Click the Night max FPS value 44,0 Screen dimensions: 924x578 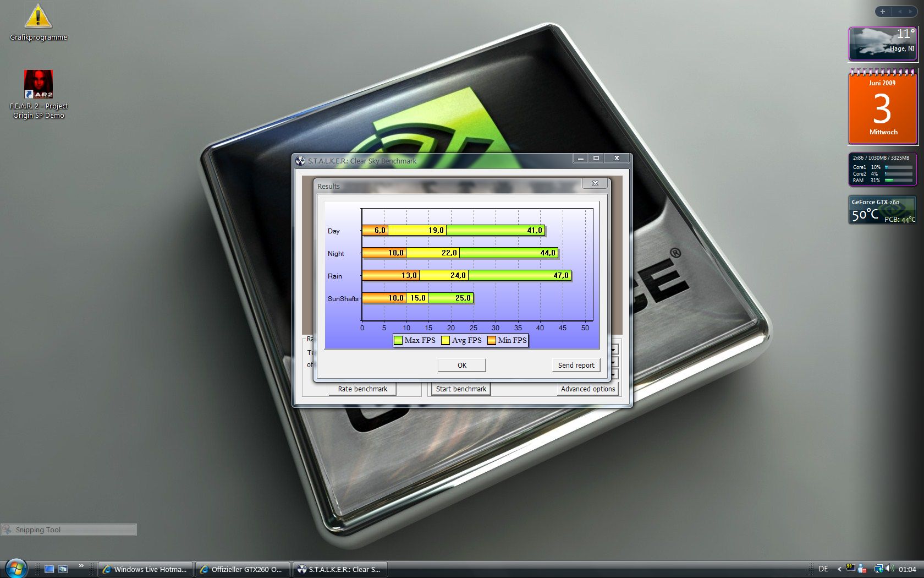[x=548, y=253]
